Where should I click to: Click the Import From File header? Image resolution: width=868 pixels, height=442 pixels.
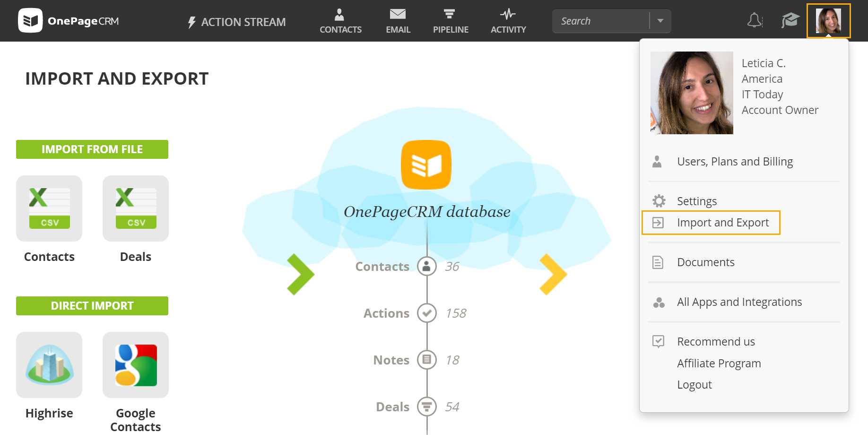pyautogui.click(x=92, y=149)
